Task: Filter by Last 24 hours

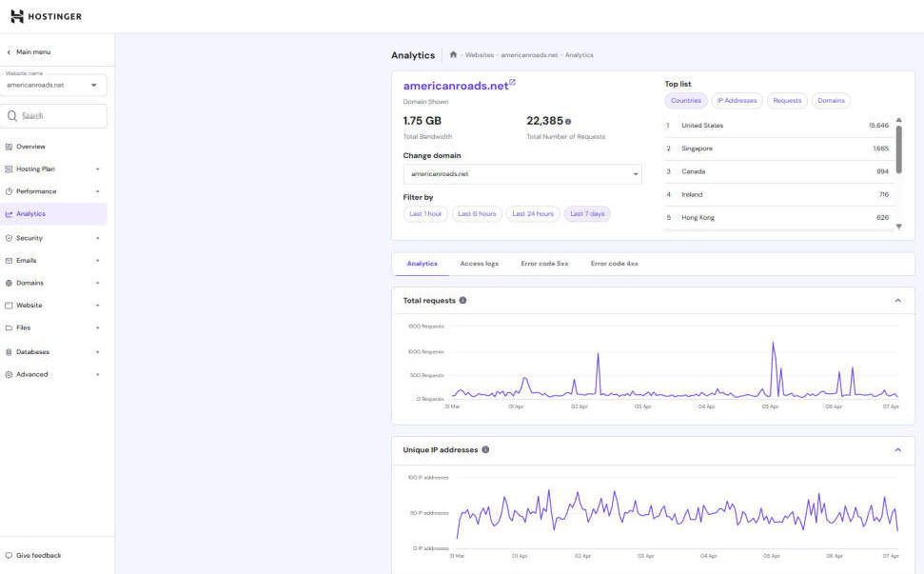Action: click(x=533, y=214)
